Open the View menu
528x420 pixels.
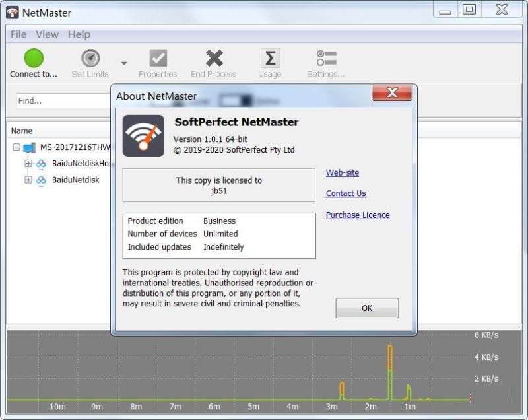[46, 34]
